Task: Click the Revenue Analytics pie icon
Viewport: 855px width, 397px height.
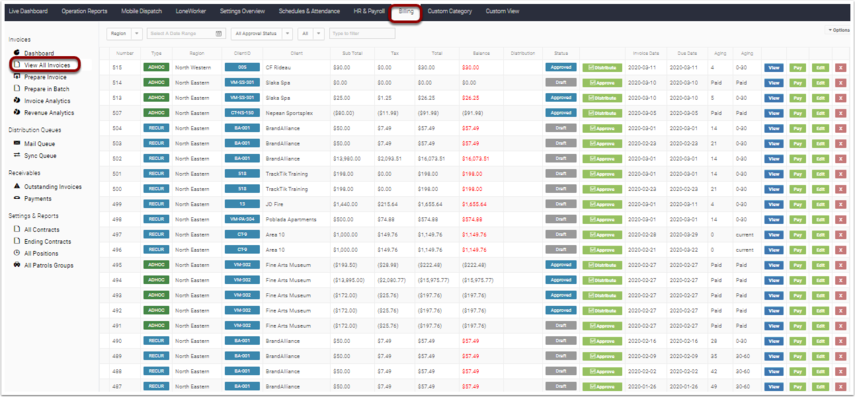Action: 16,113
